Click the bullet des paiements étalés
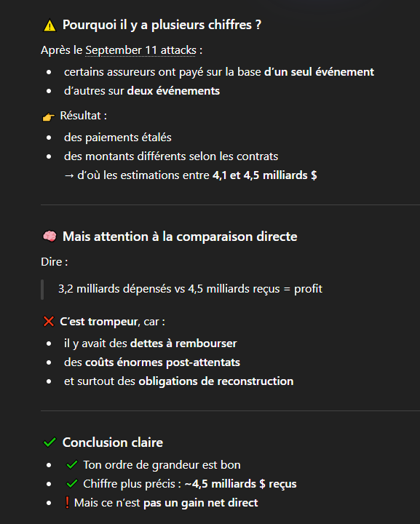This screenshot has width=420, height=524. [x=118, y=138]
